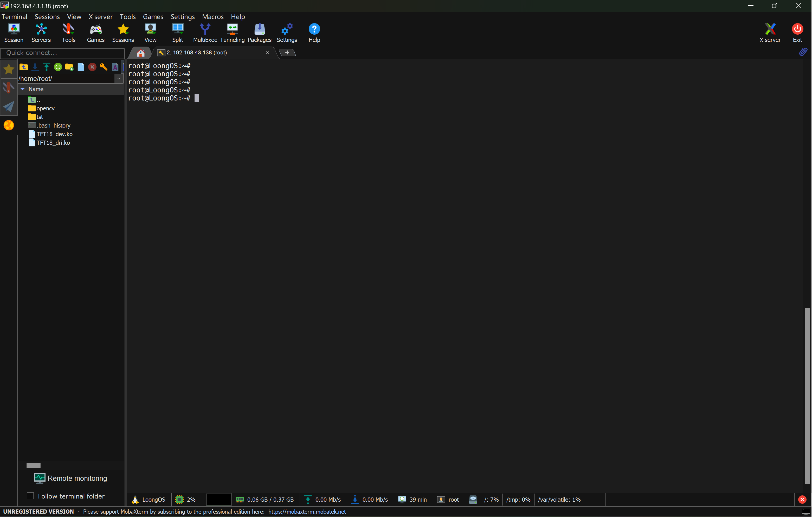812x517 pixels.
Task: Open the opencv folder
Action: click(x=45, y=108)
